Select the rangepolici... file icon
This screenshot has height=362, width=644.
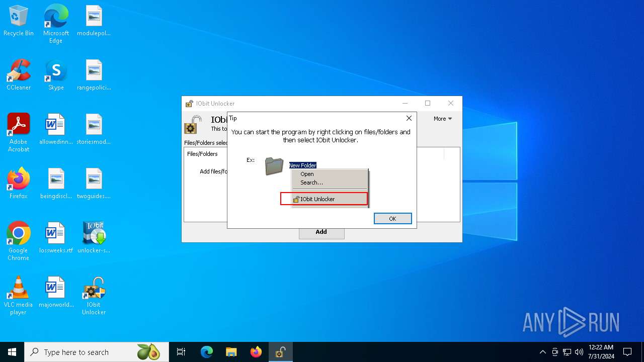pyautogui.click(x=94, y=75)
